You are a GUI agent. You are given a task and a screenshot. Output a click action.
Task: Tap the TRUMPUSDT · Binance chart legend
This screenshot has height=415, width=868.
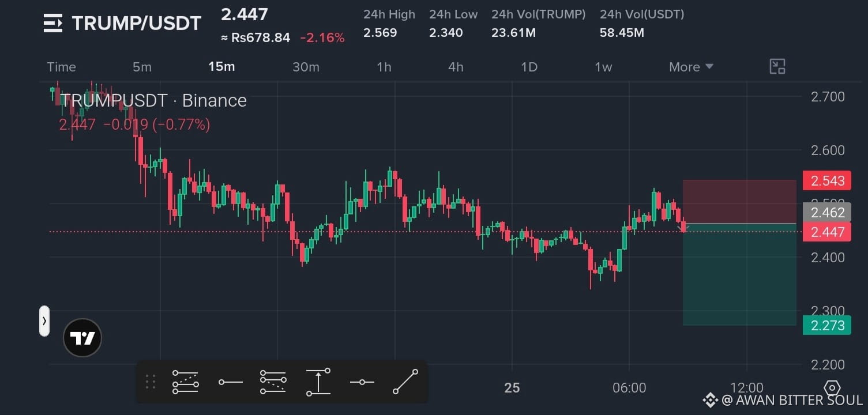coord(153,101)
